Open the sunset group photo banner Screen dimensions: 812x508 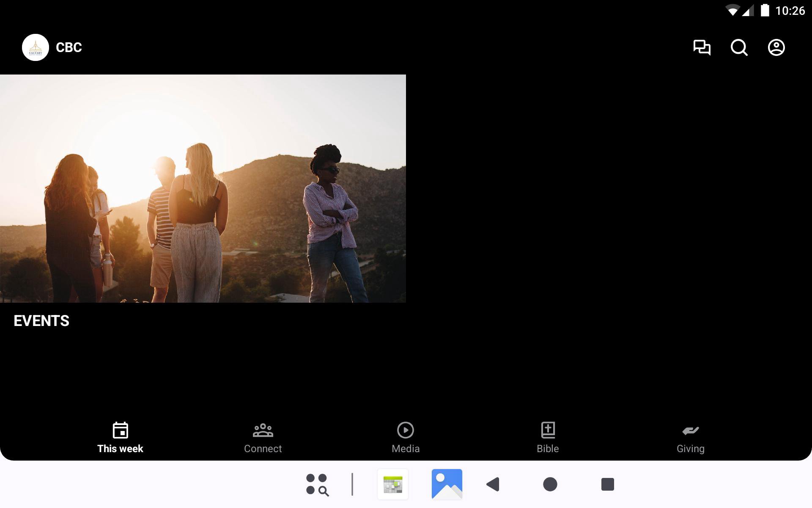pyautogui.click(x=203, y=188)
